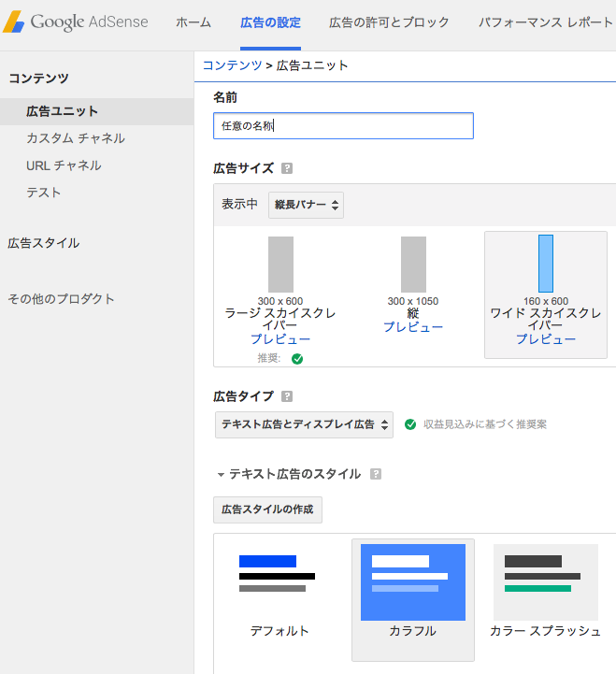Click green recommended checkmark under 300 x 600
616x674 pixels.
[x=297, y=358]
